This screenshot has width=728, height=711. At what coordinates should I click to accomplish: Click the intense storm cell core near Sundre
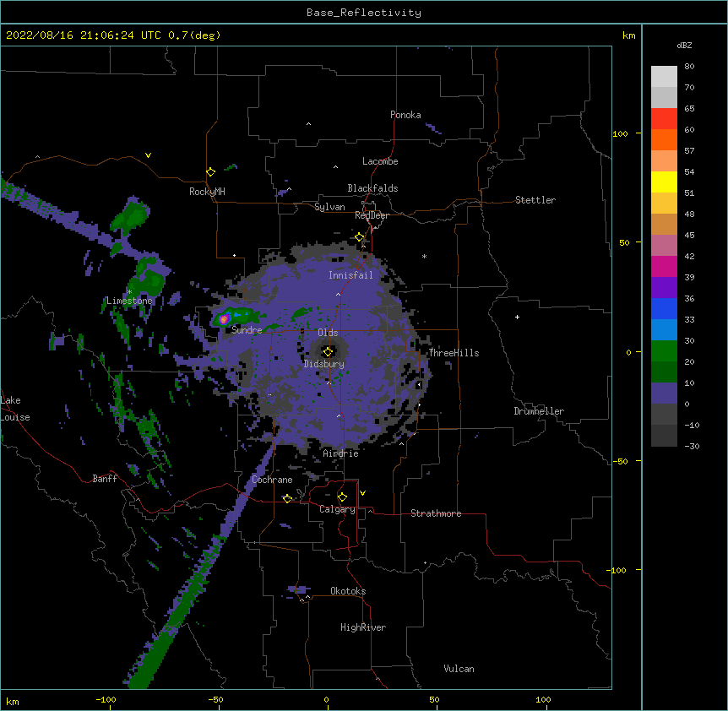coord(225,318)
